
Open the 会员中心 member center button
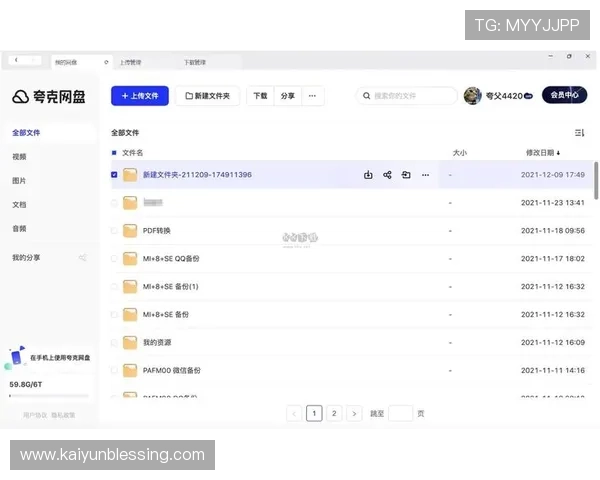(x=564, y=95)
